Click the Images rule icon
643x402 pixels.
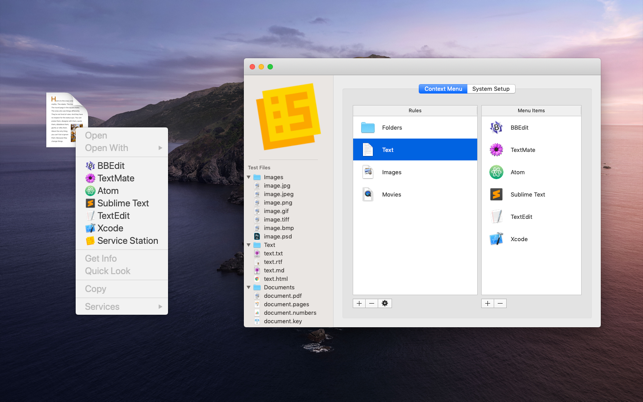coord(368,172)
